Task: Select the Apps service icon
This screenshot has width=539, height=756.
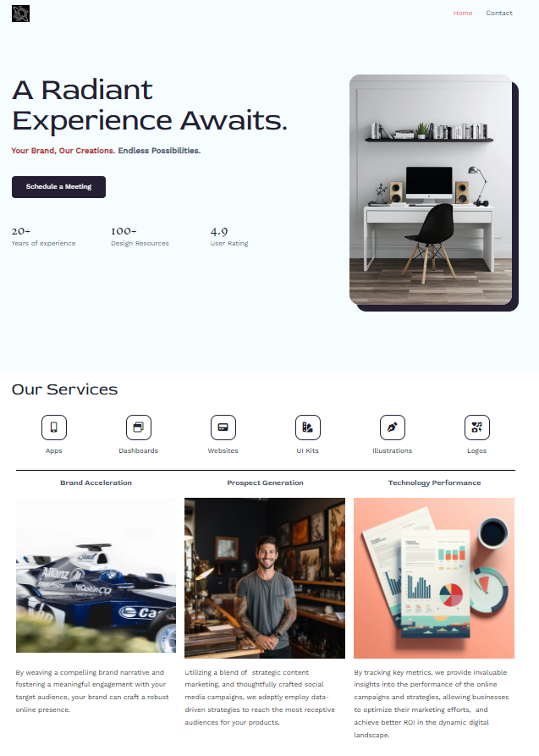Action: pyautogui.click(x=54, y=428)
